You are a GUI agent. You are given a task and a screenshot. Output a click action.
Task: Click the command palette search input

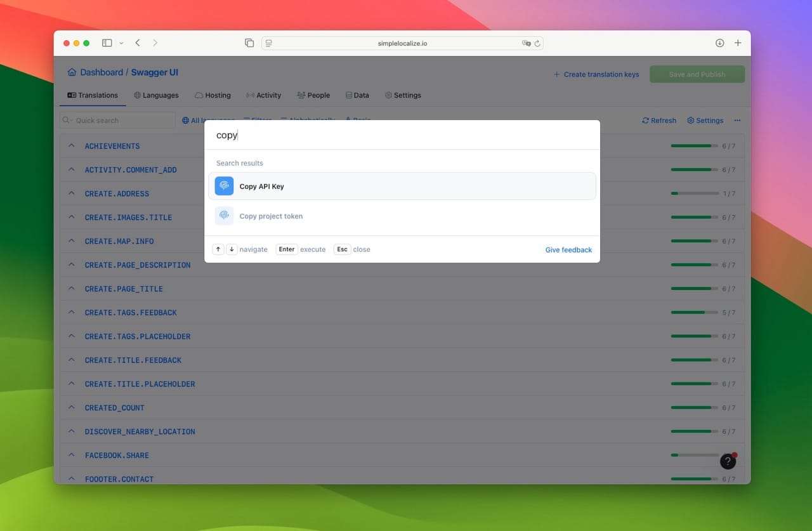[x=402, y=135]
